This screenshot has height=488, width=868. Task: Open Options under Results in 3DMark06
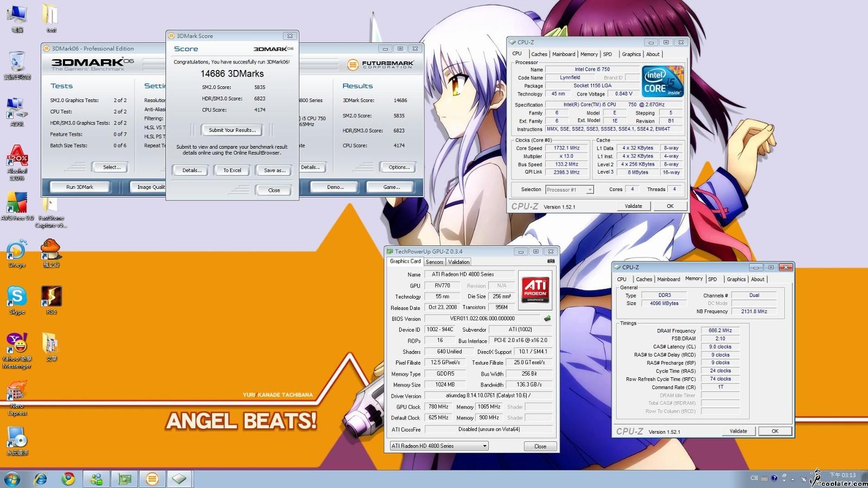click(399, 167)
